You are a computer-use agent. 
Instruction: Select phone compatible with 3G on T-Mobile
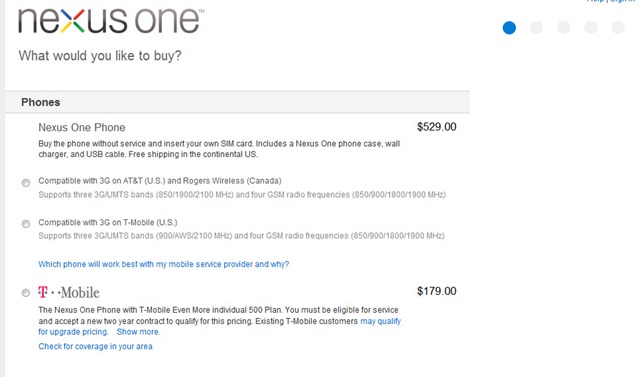[26, 224]
